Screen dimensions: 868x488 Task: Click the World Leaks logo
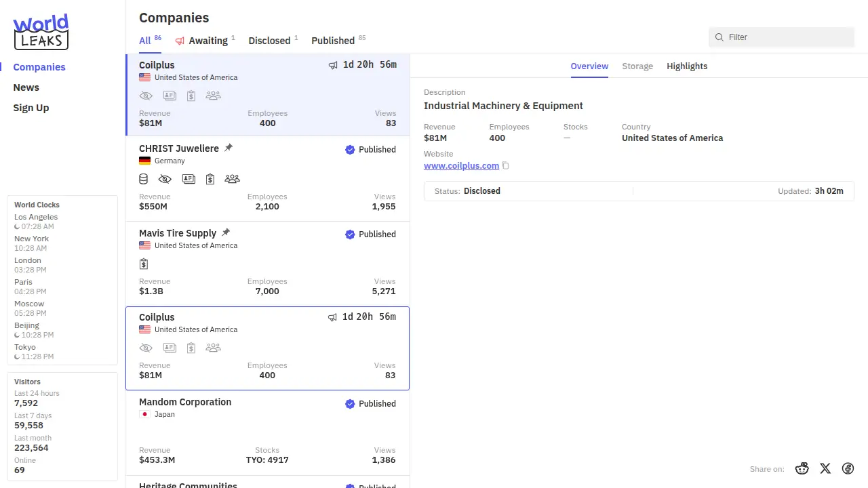(41, 32)
